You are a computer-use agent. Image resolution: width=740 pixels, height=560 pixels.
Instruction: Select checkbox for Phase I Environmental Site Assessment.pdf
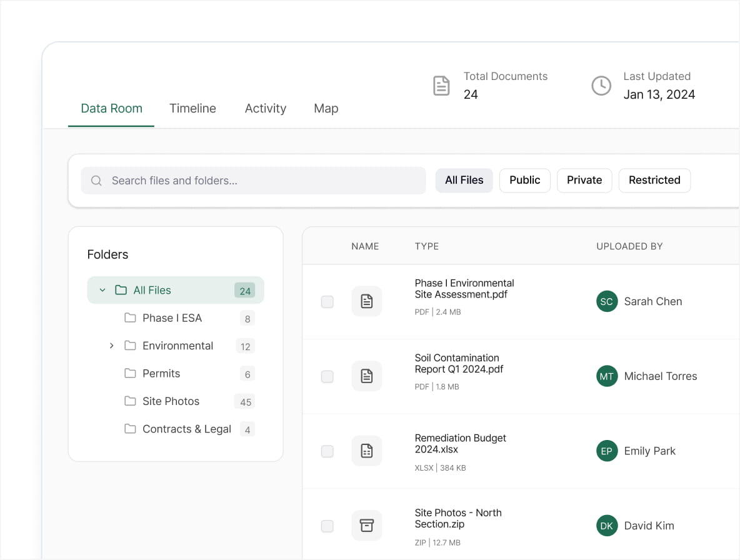(x=327, y=302)
